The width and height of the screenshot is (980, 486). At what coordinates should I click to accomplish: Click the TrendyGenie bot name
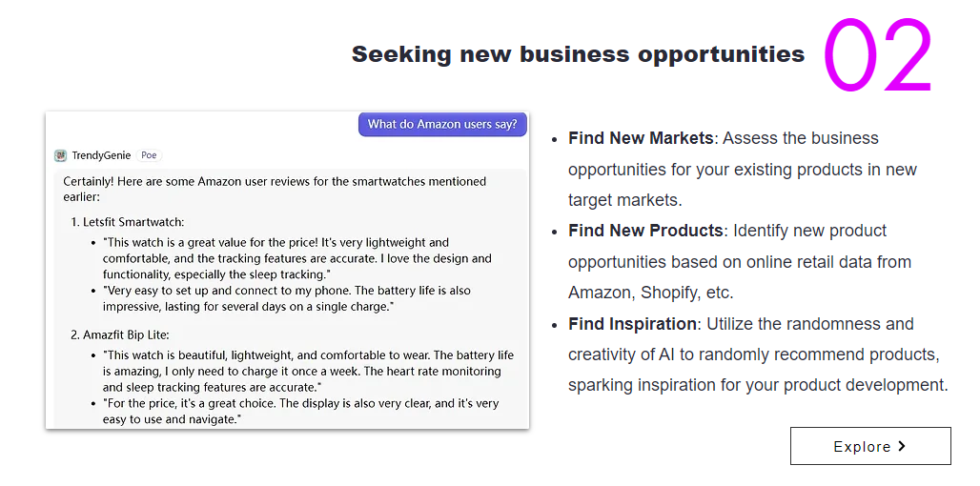click(101, 155)
